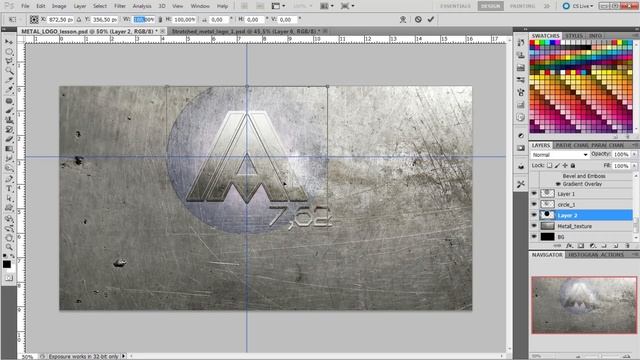
Task: Create new adjustment layer icon
Action: click(x=593, y=246)
